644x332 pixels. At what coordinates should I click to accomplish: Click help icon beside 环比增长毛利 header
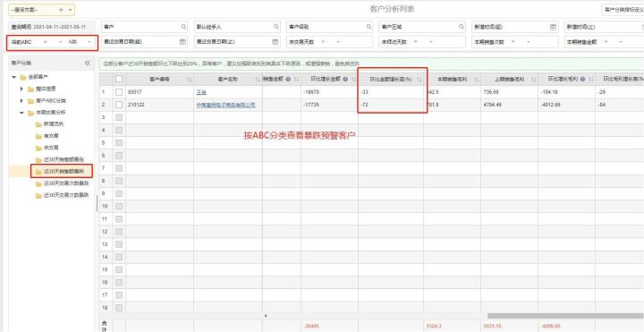pyautogui.click(x=583, y=79)
